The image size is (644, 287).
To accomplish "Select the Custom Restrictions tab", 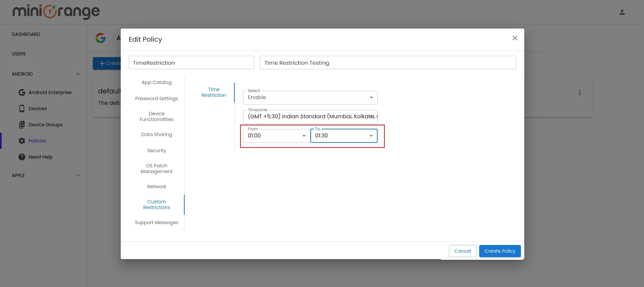I will tap(157, 205).
